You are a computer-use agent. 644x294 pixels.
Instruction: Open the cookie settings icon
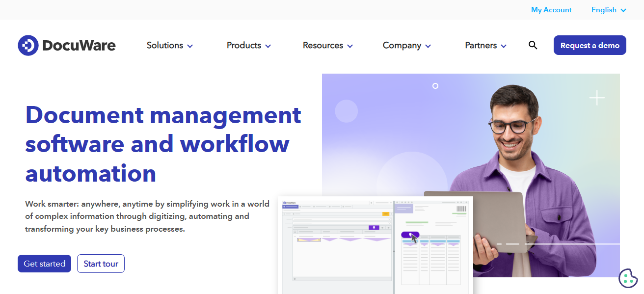click(x=628, y=278)
